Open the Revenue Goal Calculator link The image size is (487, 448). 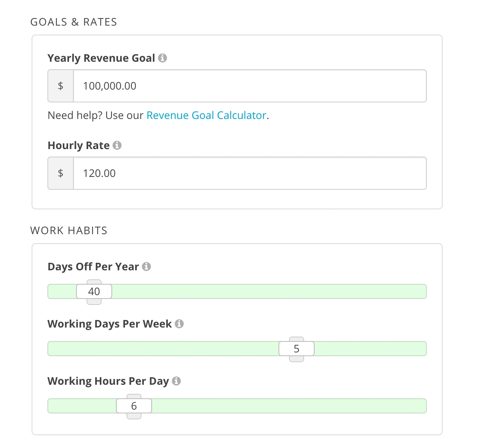(x=206, y=115)
